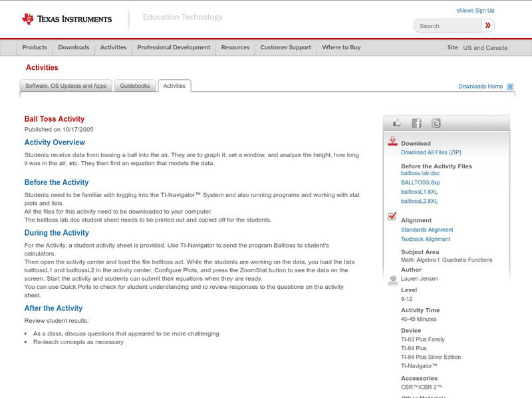Change site region from US and Canada
The width and height of the screenshot is (532, 398).
point(485,48)
